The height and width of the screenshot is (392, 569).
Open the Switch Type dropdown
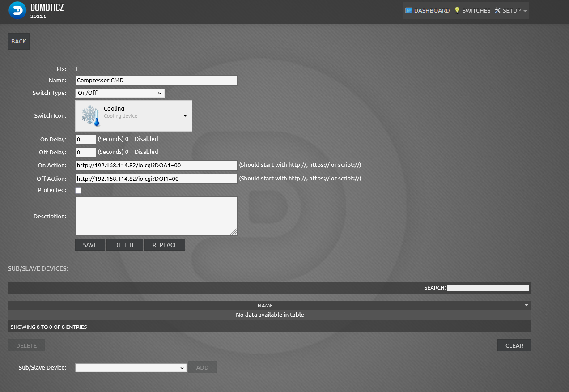pyautogui.click(x=120, y=93)
